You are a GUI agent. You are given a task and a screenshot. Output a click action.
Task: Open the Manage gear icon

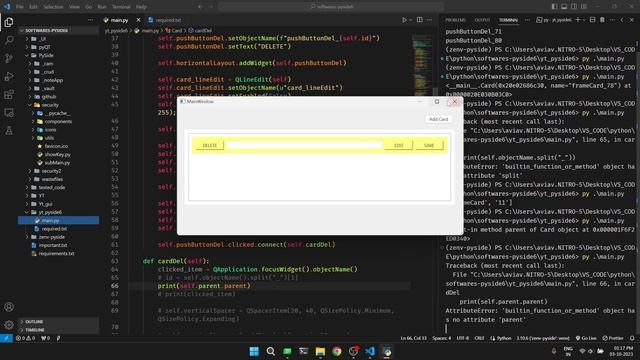[9, 325]
